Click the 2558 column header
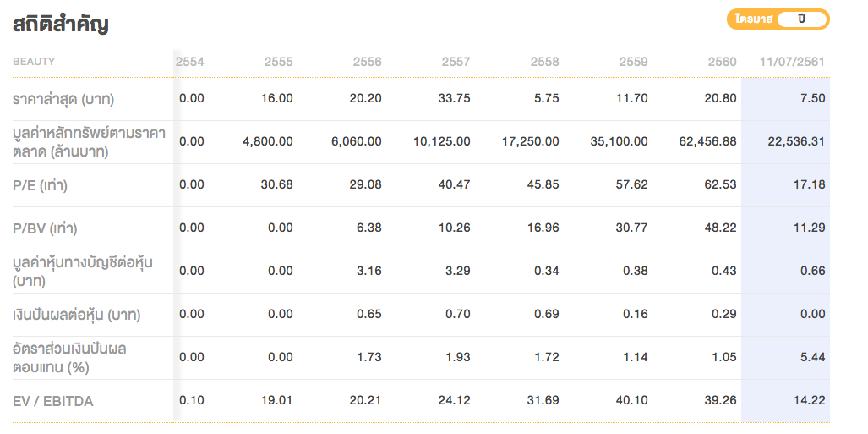This screenshot has height=434, width=868. [544, 62]
